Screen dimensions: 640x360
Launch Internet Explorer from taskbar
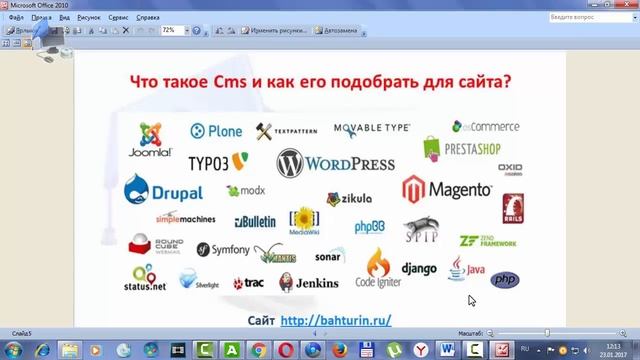click(42, 350)
